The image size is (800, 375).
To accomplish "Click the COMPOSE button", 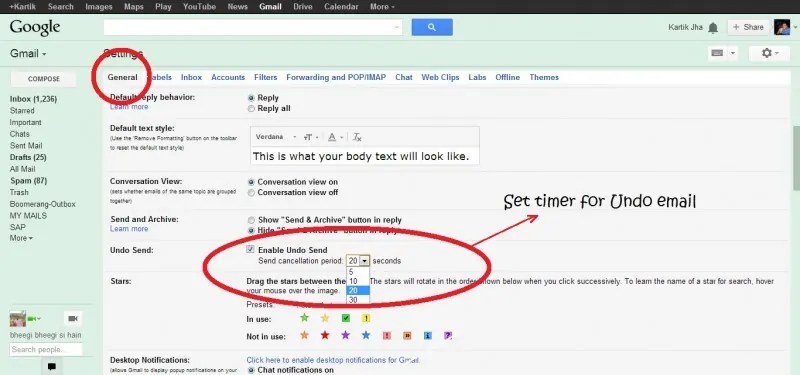I will pyautogui.click(x=44, y=79).
